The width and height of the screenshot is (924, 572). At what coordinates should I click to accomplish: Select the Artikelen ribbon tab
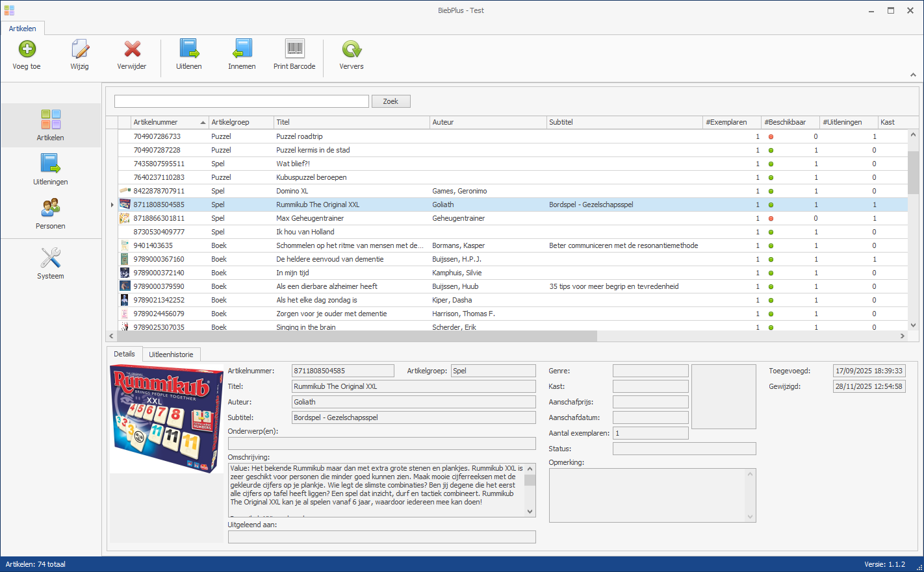(23, 29)
